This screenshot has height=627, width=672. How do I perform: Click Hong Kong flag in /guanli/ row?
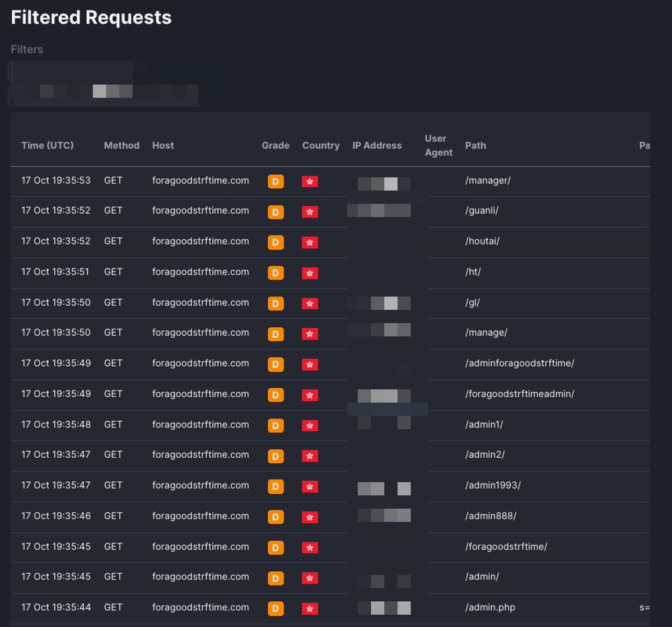click(310, 212)
